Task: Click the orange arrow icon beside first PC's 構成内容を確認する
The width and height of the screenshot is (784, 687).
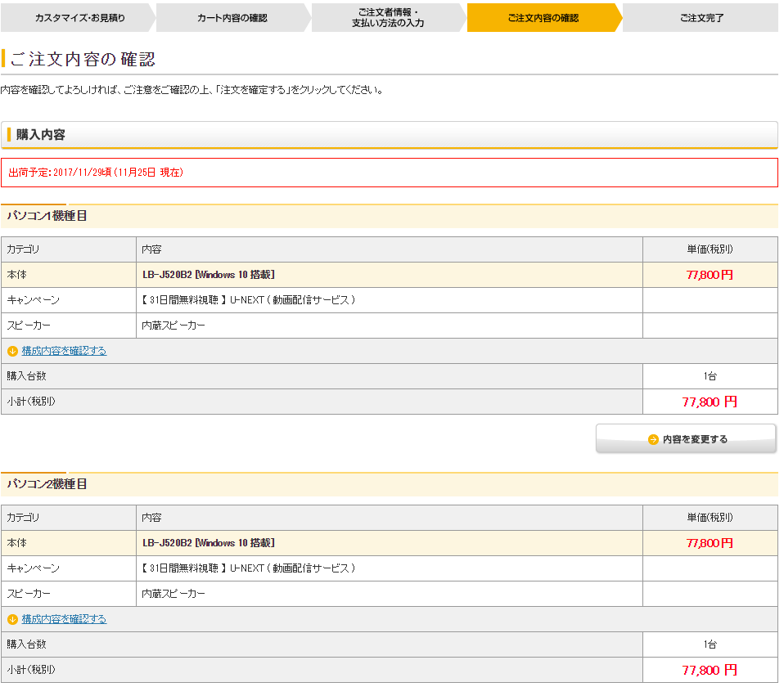Action: tap(12, 351)
